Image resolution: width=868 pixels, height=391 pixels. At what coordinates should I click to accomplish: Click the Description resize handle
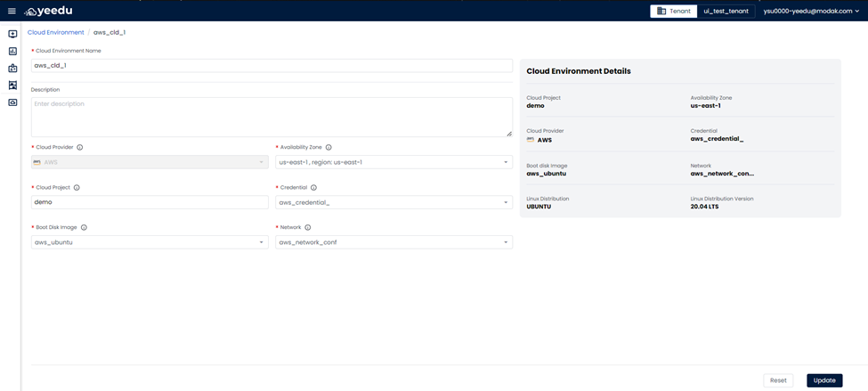coord(508,134)
